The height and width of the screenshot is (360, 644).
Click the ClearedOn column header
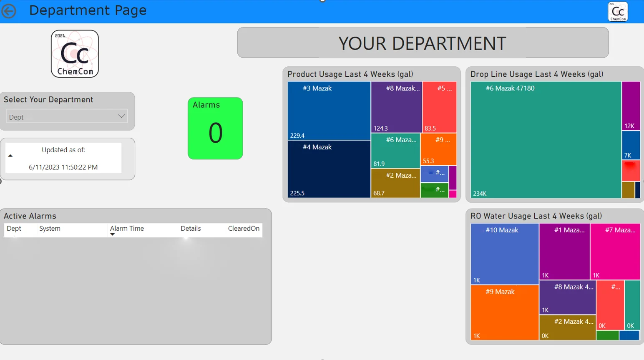[x=244, y=229]
